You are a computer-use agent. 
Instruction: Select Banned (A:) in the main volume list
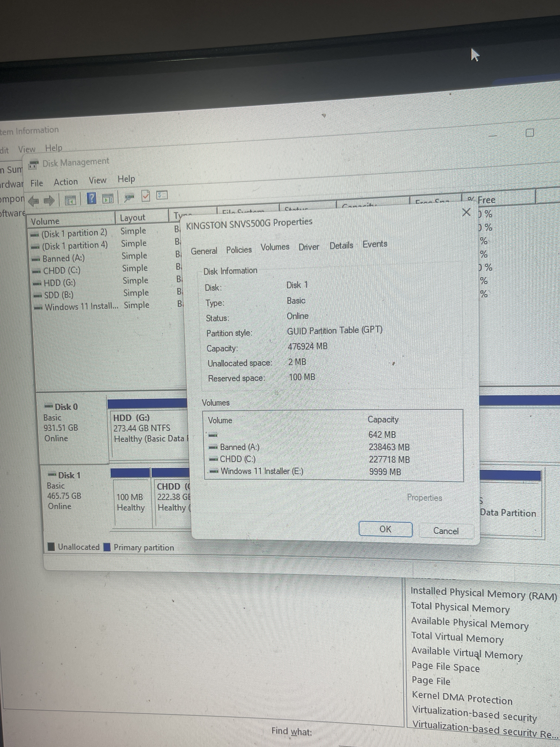click(x=64, y=259)
